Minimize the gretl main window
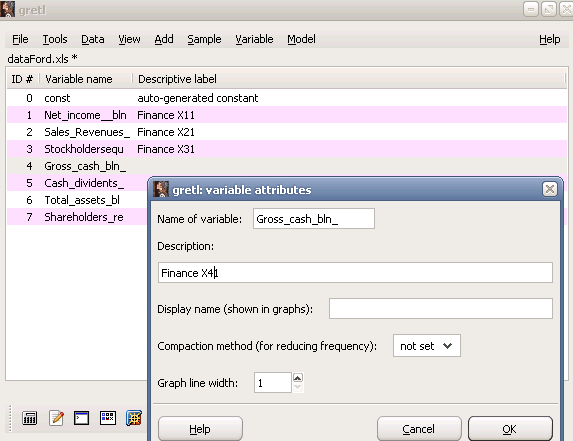Image resolution: width=573 pixels, height=441 pixels. [x=531, y=9]
